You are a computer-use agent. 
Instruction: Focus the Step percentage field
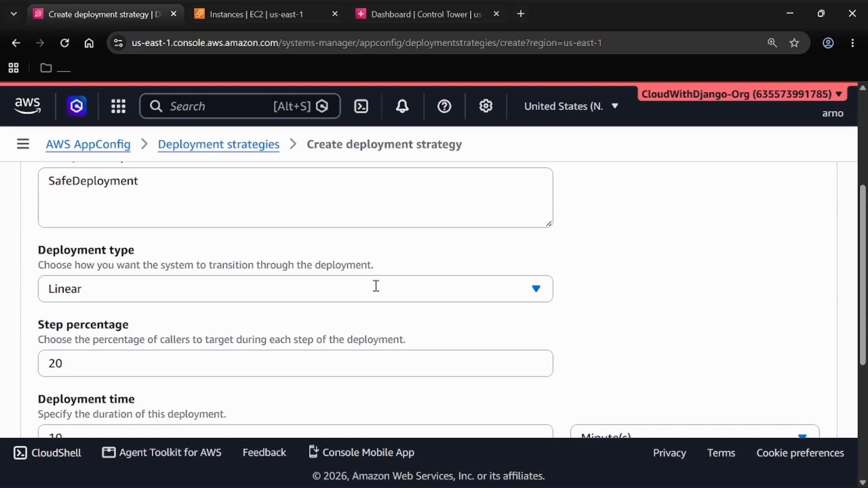coord(295,363)
